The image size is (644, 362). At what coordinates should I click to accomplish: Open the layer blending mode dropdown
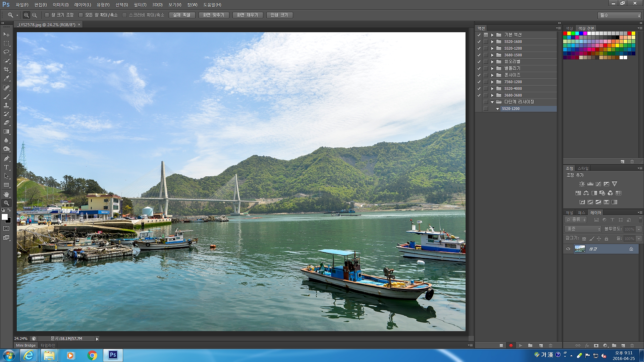point(584,229)
